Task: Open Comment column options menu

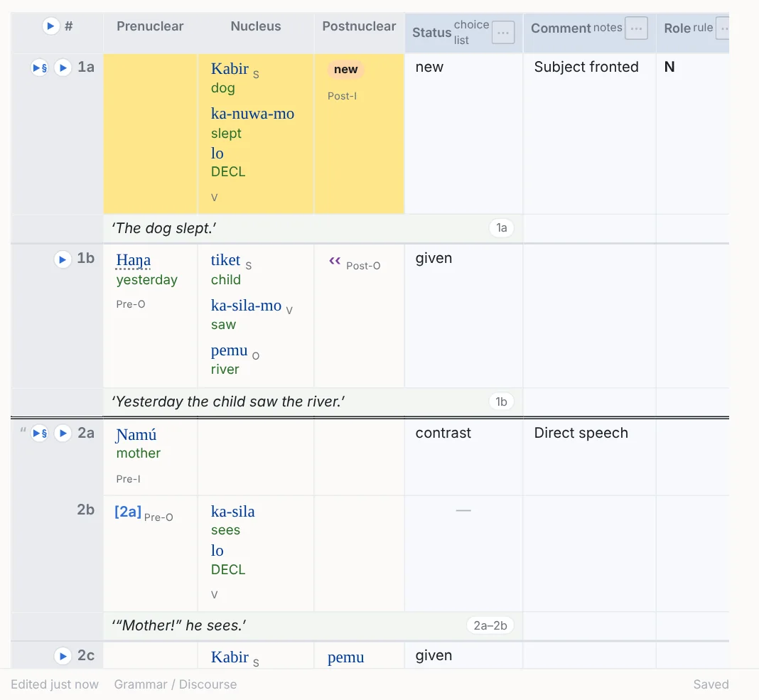Action: pyautogui.click(x=636, y=28)
